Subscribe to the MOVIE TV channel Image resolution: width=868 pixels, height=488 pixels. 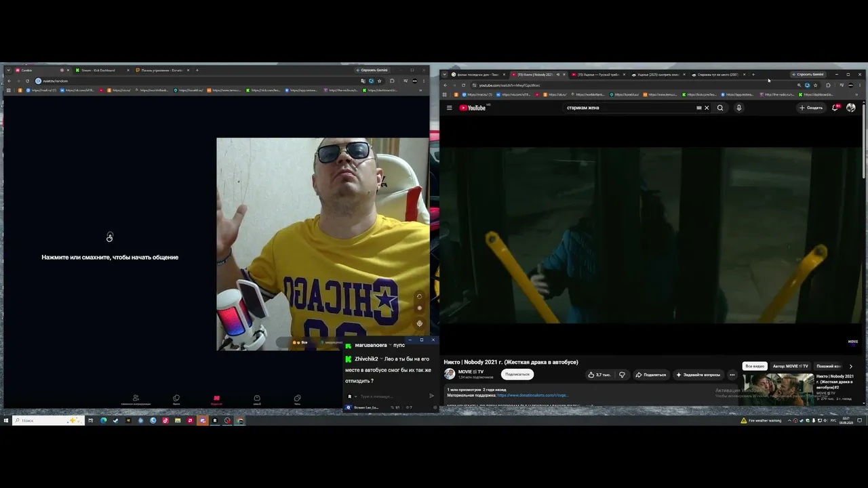pyautogui.click(x=517, y=374)
